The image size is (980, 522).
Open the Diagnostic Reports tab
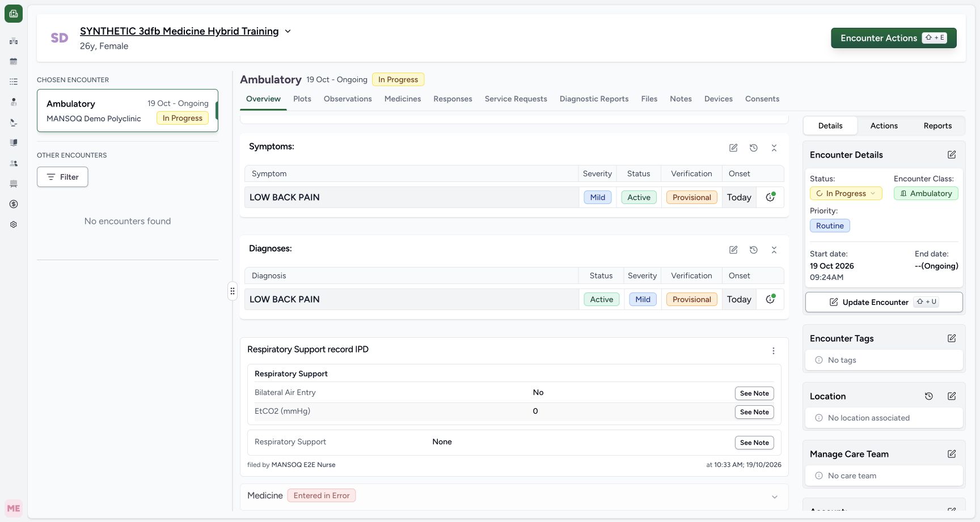pos(594,99)
